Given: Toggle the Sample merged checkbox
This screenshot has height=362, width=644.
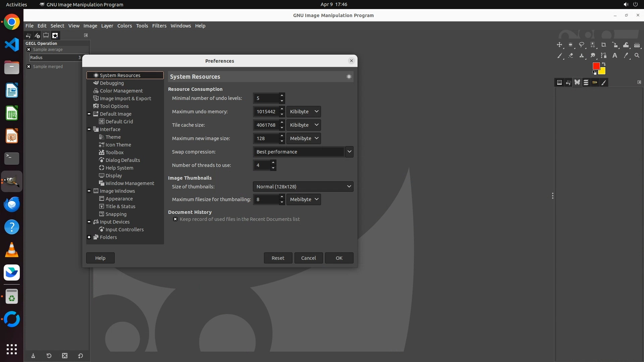Looking at the screenshot, I should (29, 67).
